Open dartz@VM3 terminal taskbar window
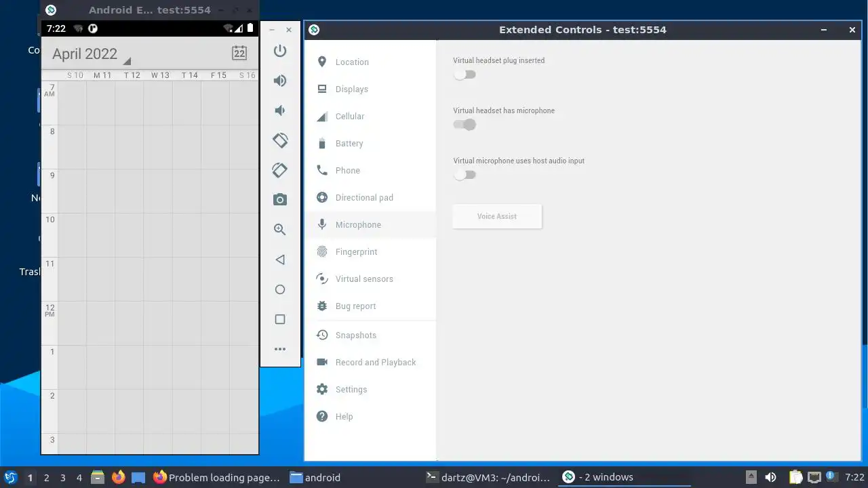This screenshot has height=488, width=868. (x=488, y=477)
